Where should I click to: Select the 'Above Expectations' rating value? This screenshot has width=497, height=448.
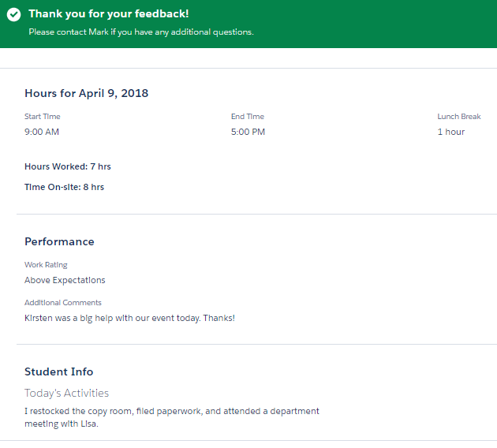click(x=65, y=281)
